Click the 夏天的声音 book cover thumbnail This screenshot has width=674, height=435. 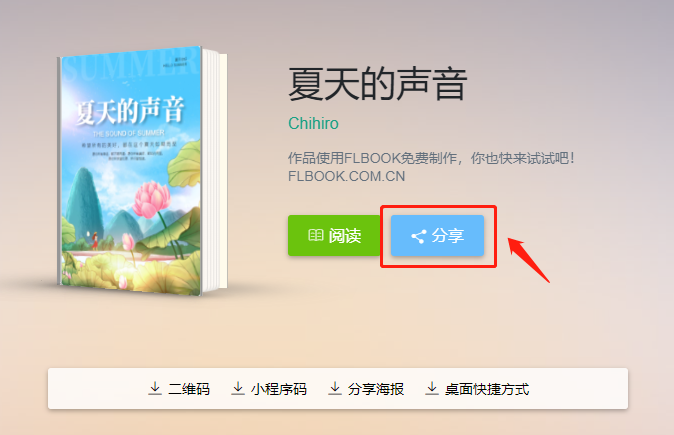(131, 171)
